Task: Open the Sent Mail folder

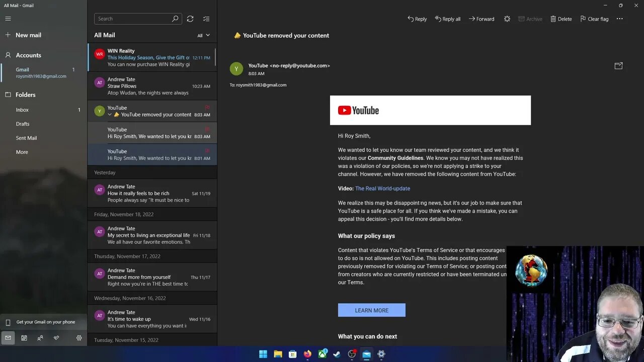Action: coord(43,138)
